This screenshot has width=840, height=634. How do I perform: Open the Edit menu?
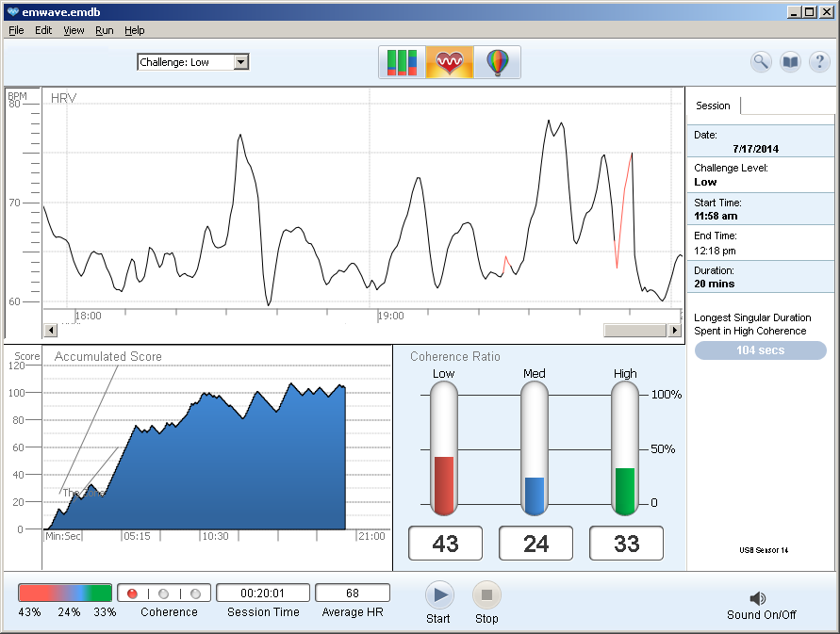(x=43, y=30)
